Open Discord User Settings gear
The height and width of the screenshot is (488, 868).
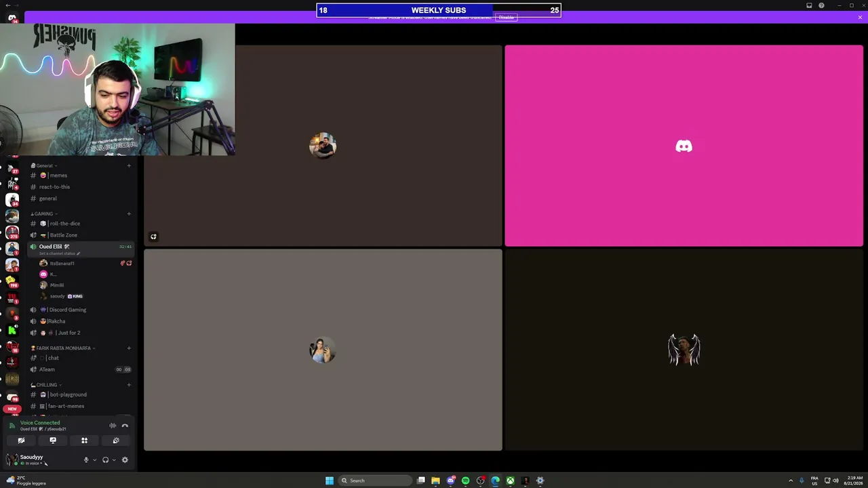125,460
